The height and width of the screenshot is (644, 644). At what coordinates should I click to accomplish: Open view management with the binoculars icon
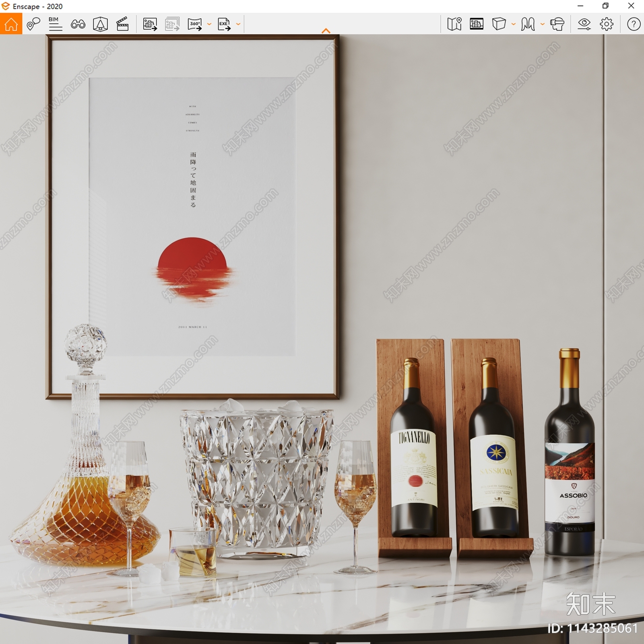(78, 24)
